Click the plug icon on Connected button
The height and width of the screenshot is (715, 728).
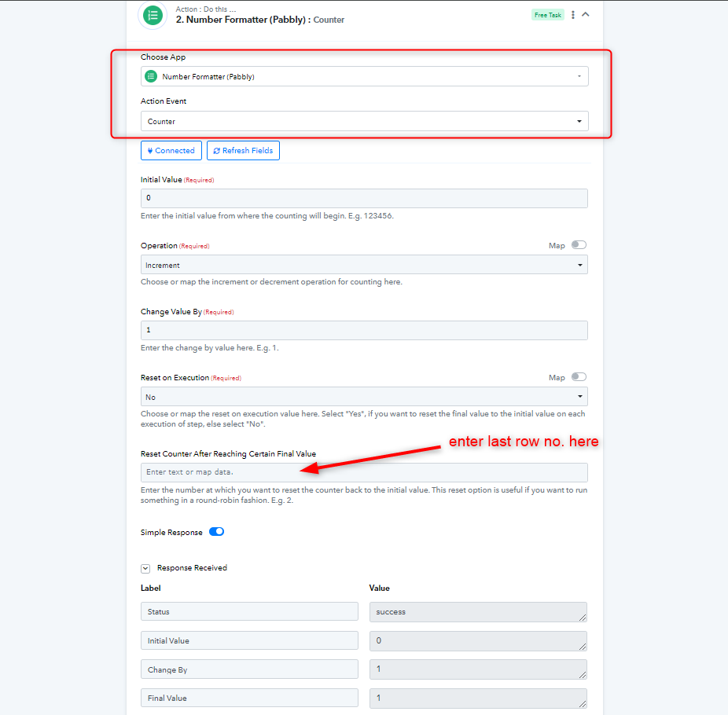coord(150,150)
